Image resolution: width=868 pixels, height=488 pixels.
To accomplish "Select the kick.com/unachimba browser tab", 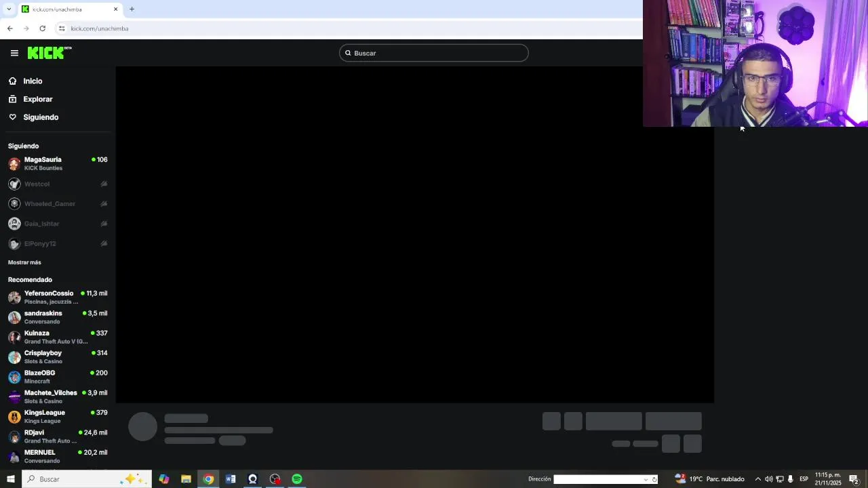I will pyautogui.click(x=70, y=9).
